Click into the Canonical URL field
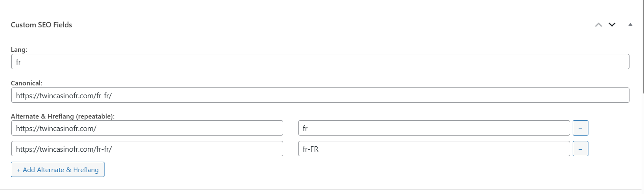Screen dimensions: 644x194 click(320, 95)
